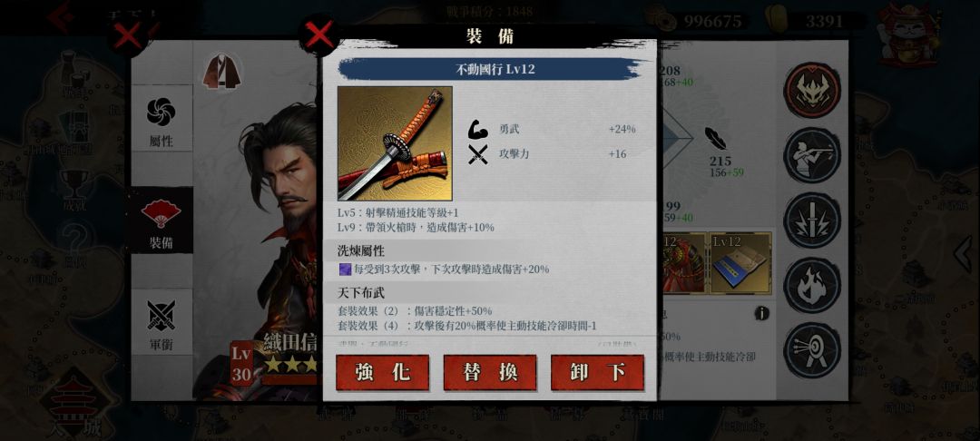Close the character panel with red X
Screen dimensions: 980x441
pyautogui.click(x=128, y=36)
